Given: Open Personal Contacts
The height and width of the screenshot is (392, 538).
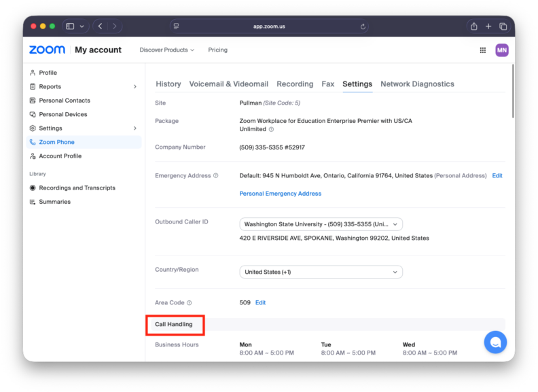Looking at the screenshot, I should [x=84, y=101].
